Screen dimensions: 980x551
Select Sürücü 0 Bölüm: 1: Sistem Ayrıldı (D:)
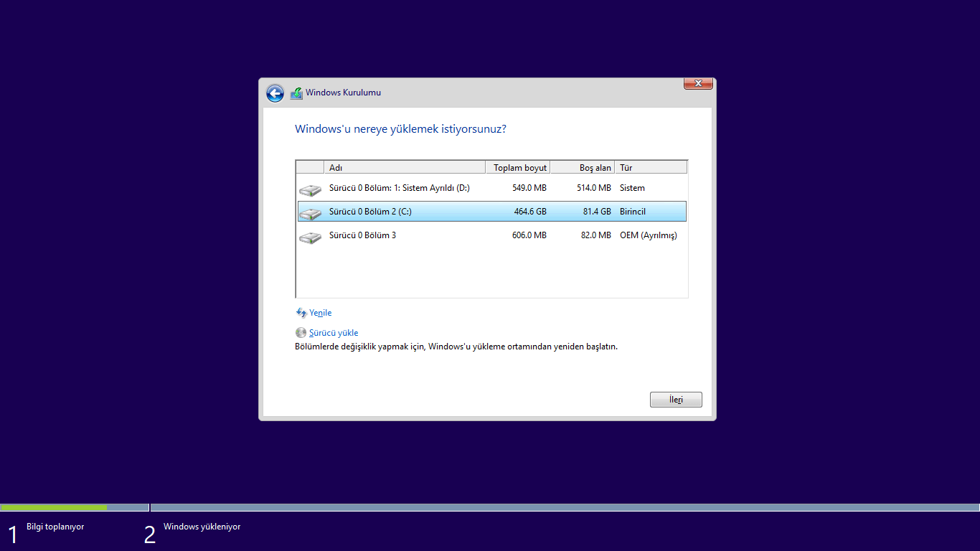pyautogui.click(x=491, y=188)
